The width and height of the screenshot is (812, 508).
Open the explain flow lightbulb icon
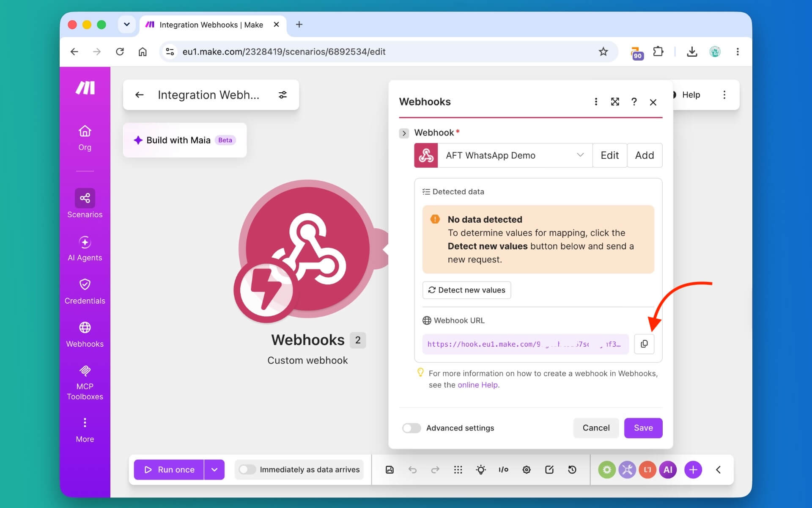coord(481,469)
